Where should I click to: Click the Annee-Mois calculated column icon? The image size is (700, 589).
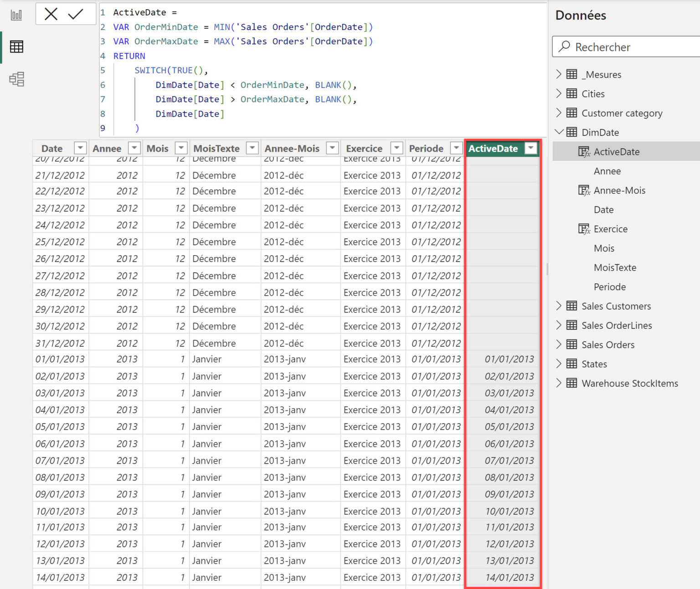[x=584, y=191]
